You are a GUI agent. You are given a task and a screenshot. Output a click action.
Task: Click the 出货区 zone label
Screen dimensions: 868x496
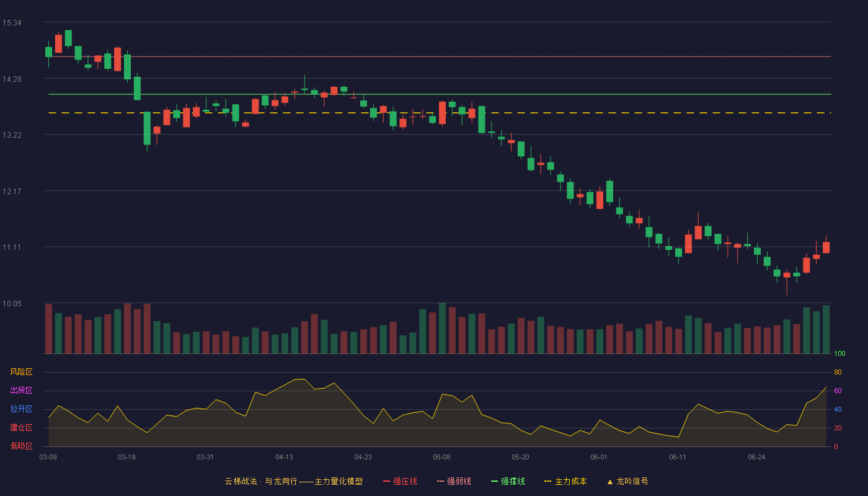pos(21,391)
